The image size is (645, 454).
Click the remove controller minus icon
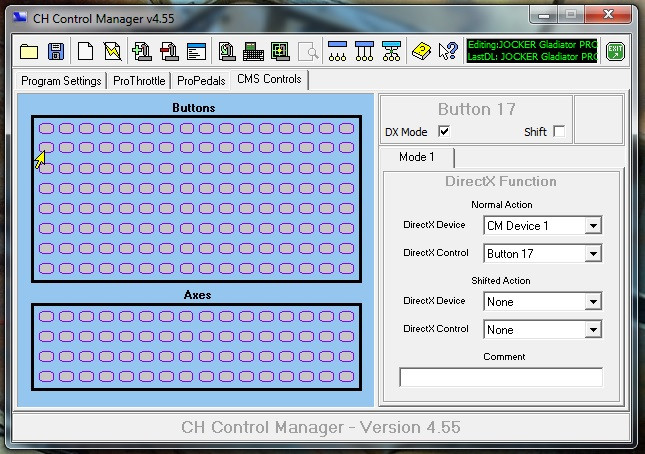pyautogui.click(x=168, y=51)
